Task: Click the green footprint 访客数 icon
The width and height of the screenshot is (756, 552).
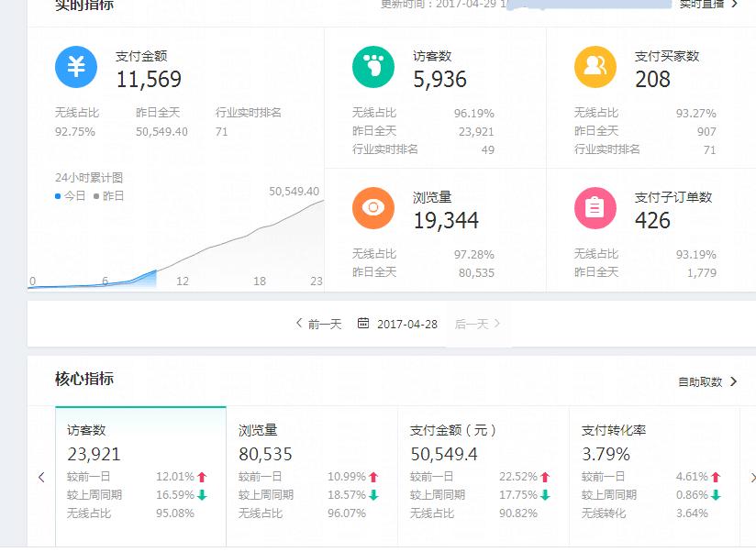Action: point(372,67)
